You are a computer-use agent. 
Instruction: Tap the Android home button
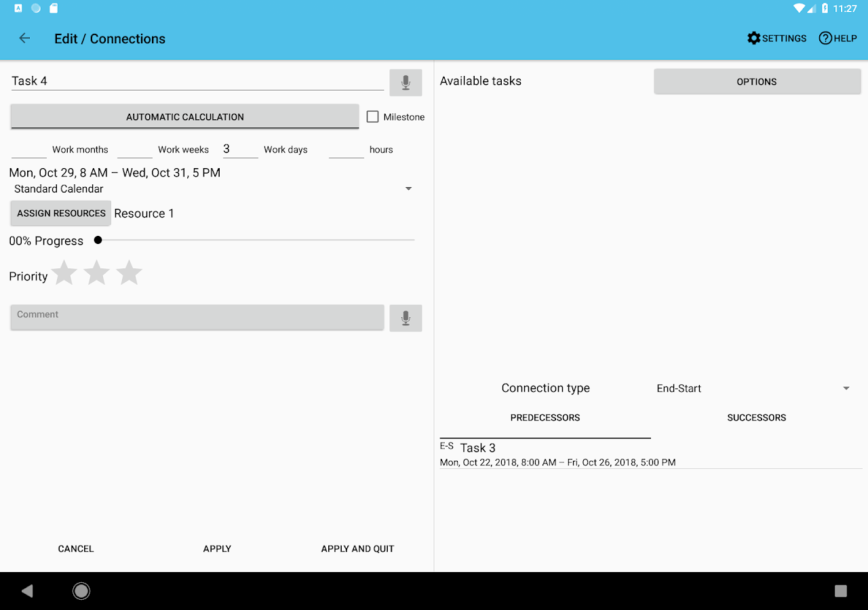[81, 590]
